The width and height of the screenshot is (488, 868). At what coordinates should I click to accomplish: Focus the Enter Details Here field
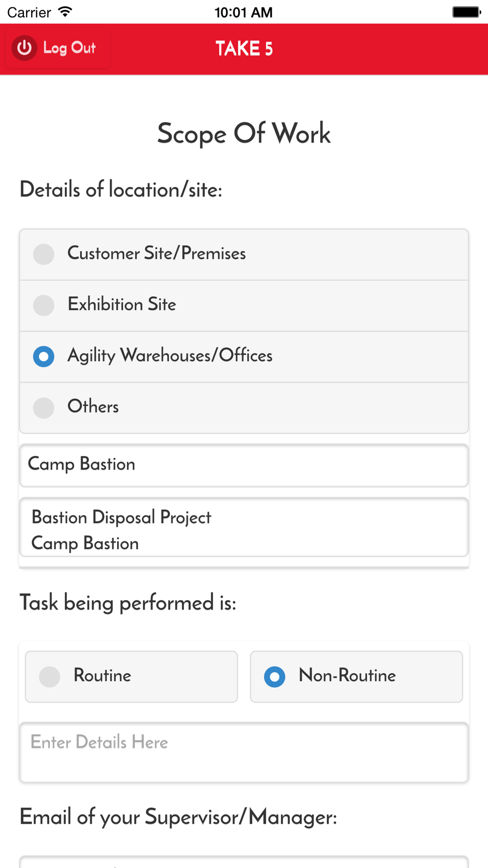tap(244, 753)
